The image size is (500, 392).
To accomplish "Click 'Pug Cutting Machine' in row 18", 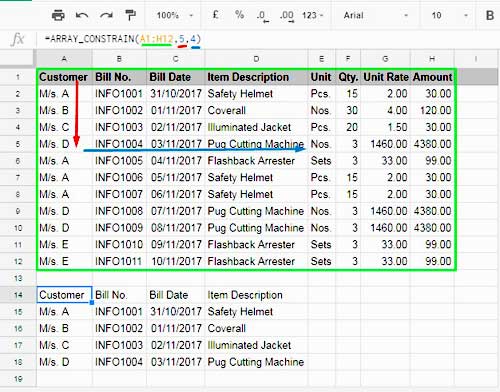I will click(256, 362).
